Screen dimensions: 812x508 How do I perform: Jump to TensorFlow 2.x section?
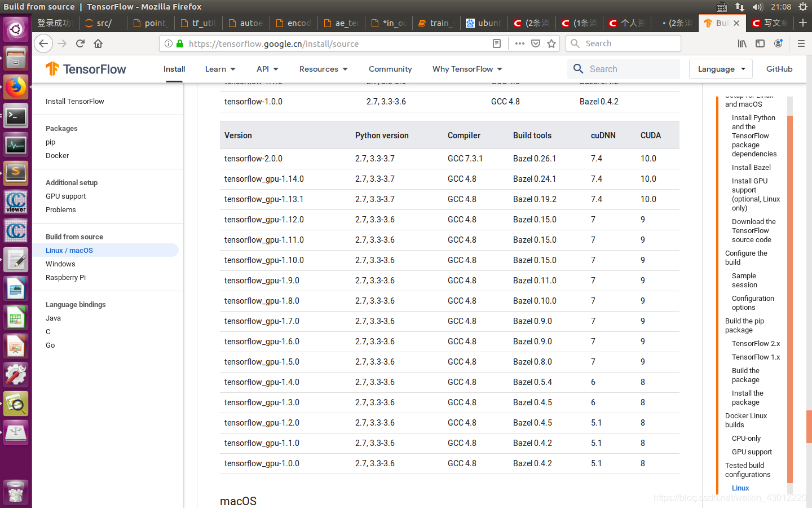pos(756,344)
